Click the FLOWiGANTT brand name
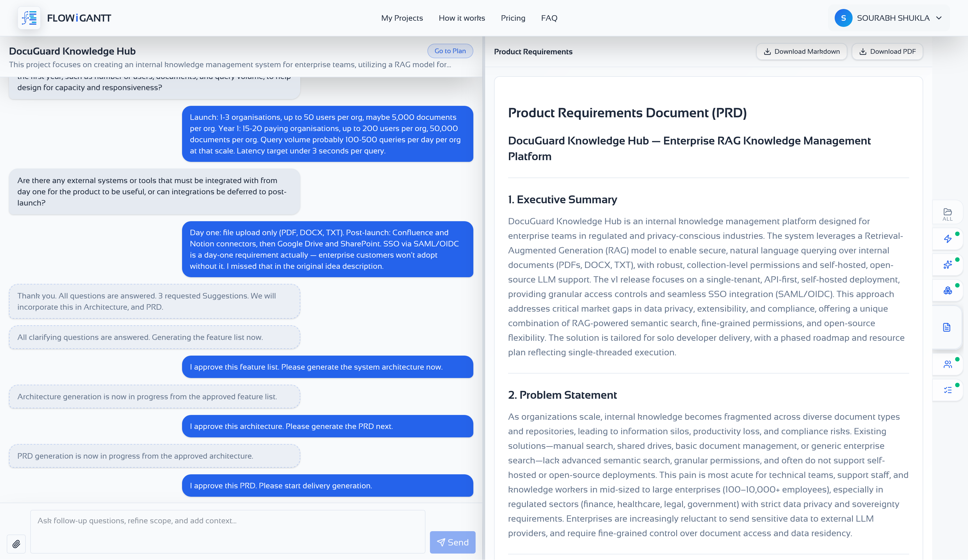This screenshot has height=560, width=968. point(79,18)
